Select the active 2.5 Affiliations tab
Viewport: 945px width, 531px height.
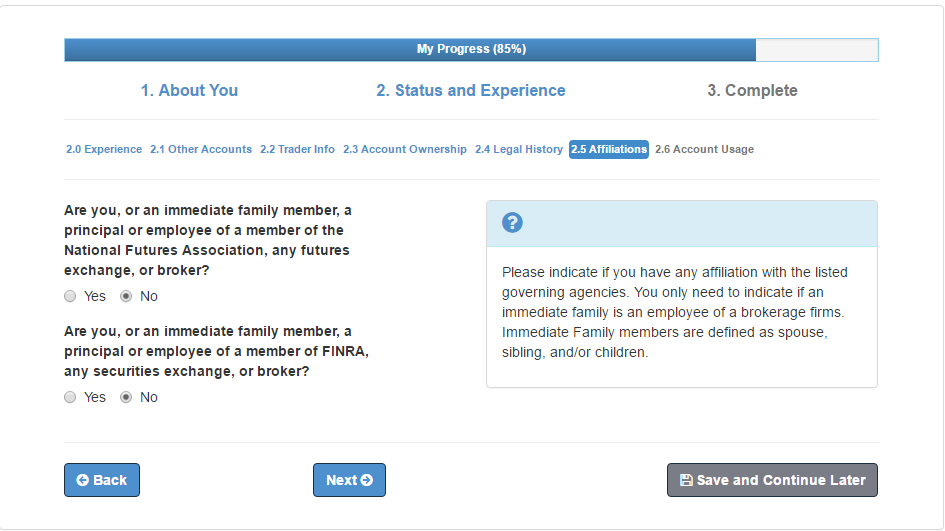click(x=609, y=149)
